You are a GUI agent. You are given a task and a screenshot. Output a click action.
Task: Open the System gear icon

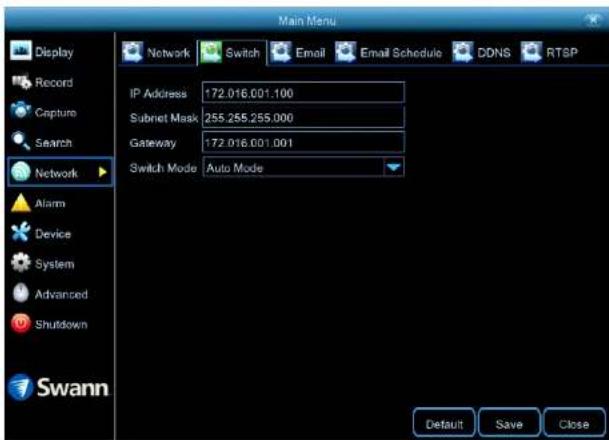tap(21, 263)
